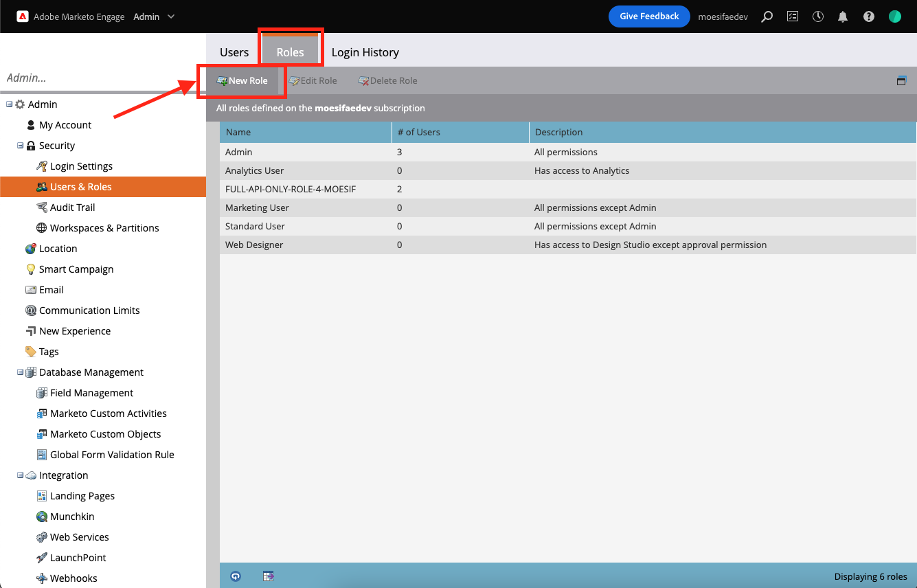This screenshot has width=917, height=588.
Task: Open Audit Trail in the tree
Action: point(72,207)
